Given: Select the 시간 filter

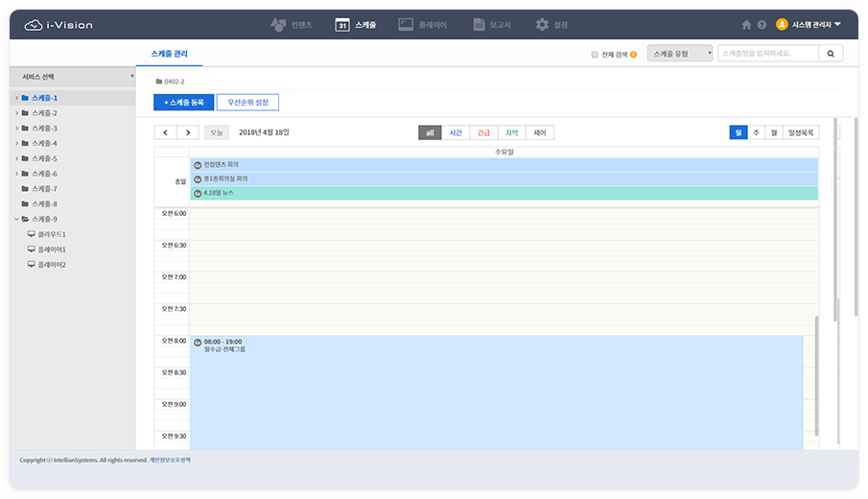Looking at the screenshot, I should (x=456, y=133).
